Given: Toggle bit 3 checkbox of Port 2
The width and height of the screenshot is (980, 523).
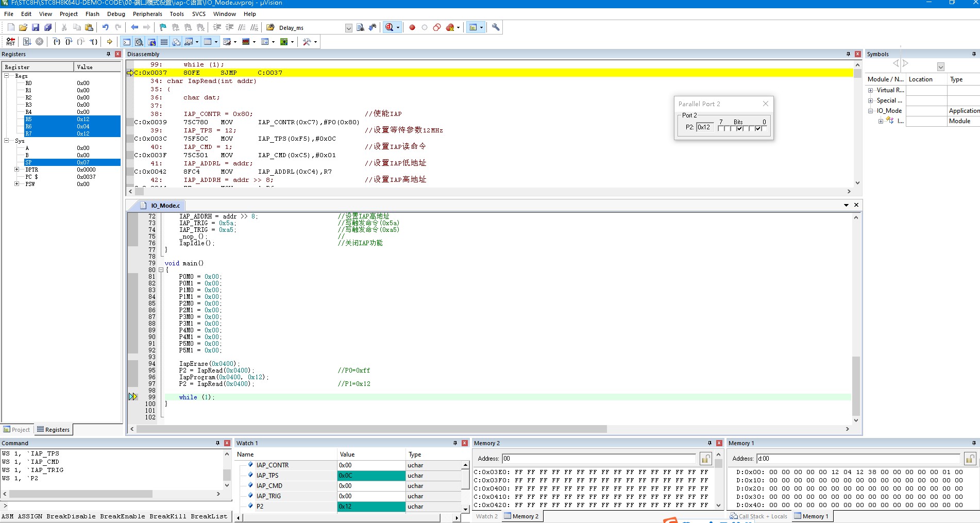Looking at the screenshot, I should coord(746,128).
